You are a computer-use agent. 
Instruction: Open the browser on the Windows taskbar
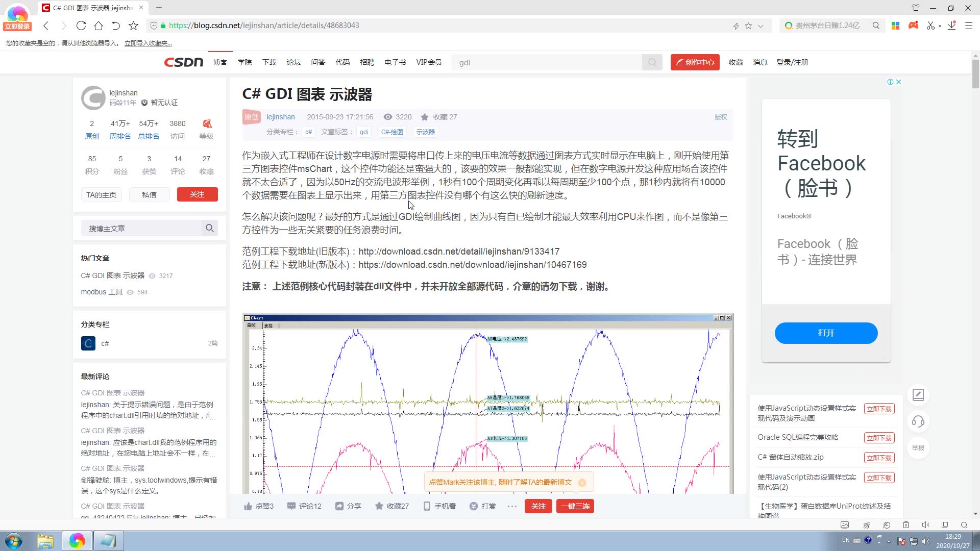click(x=77, y=540)
